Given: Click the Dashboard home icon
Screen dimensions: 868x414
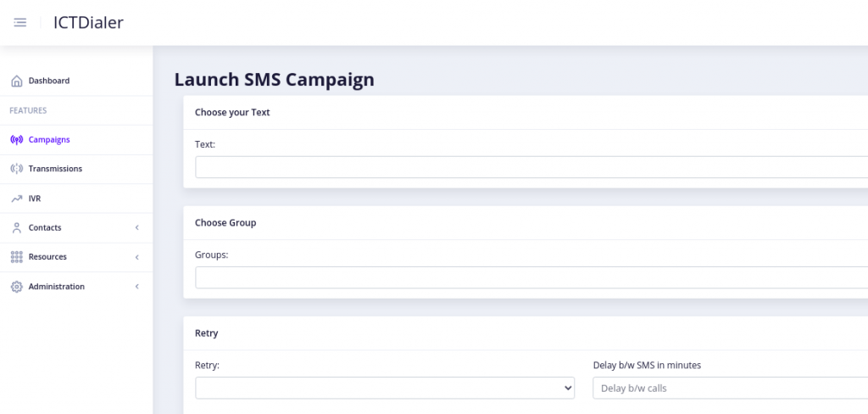Looking at the screenshot, I should pyautogui.click(x=17, y=81).
